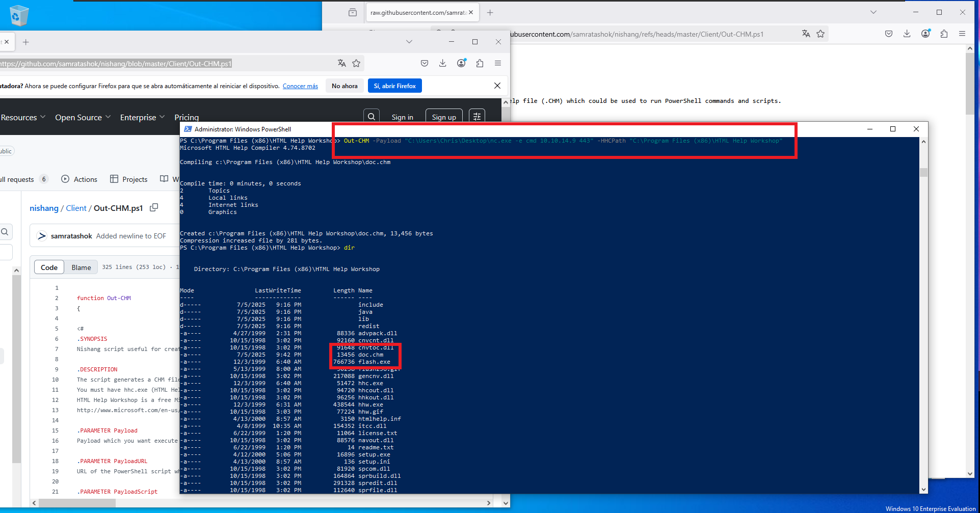Click the PowerShell window title bar icon
This screenshot has height=513, width=980.
pos(188,129)
